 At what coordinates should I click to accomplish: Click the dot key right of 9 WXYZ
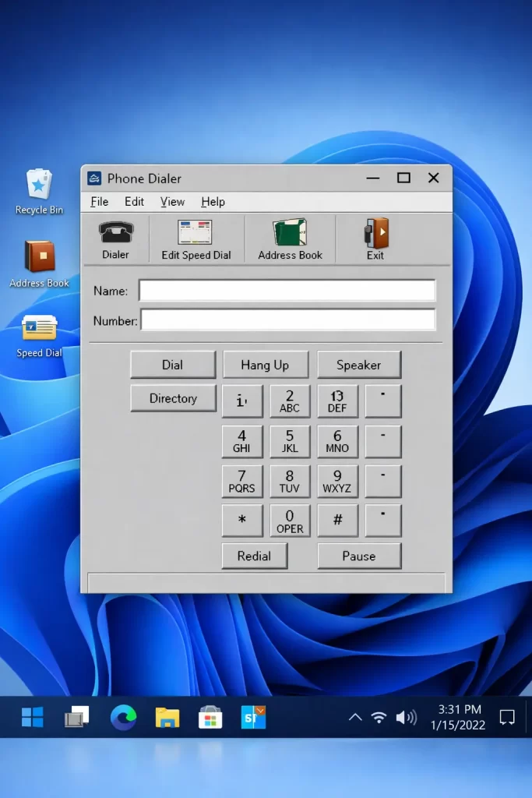click(x=383, y=481)
